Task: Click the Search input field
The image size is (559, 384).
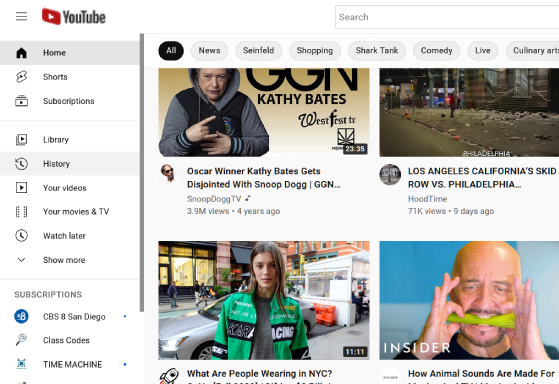Action: coord(447,17)
